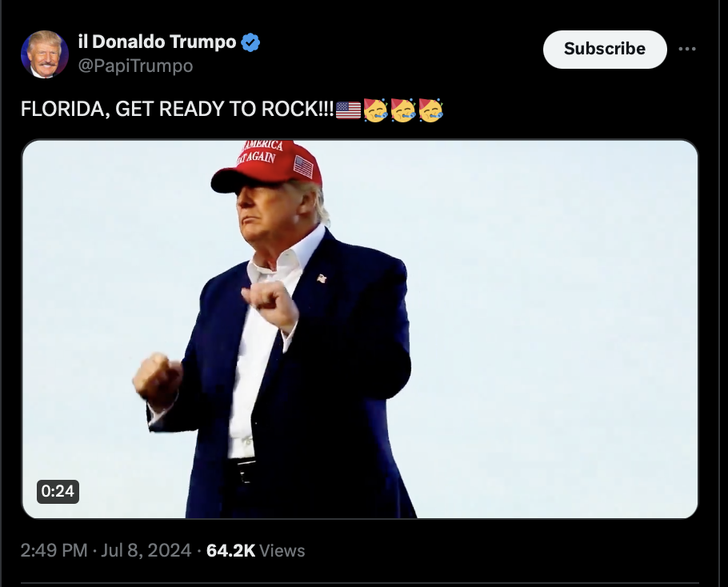Click the Subscribe button
Image resolution: width=728 pixels, height=587 pixels.
tap(605, 50)
